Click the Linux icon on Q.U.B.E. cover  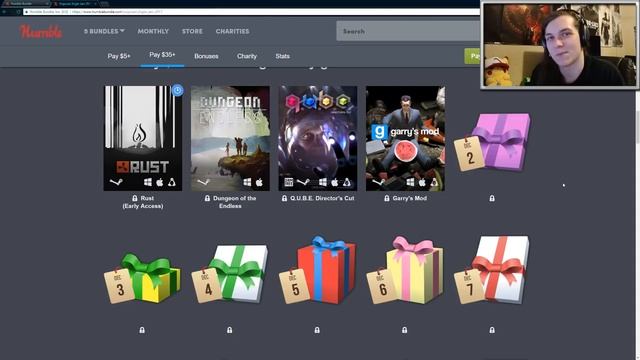point(347,182)
